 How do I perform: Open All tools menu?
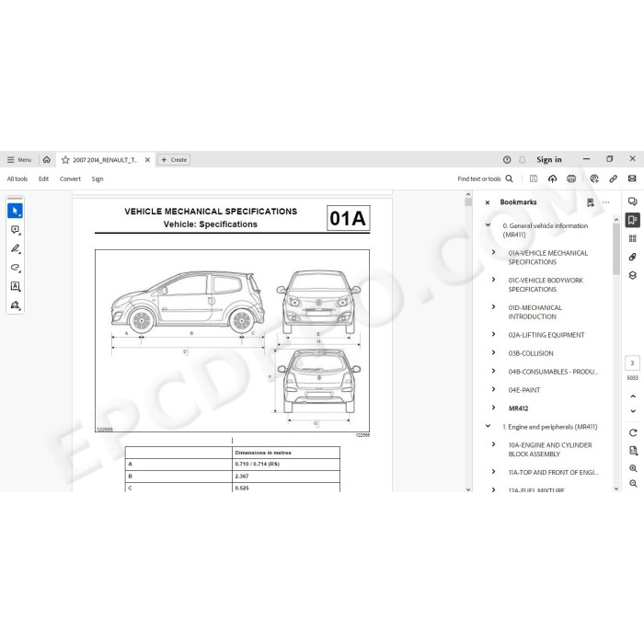pyautogui.click(x=17, y=178)
